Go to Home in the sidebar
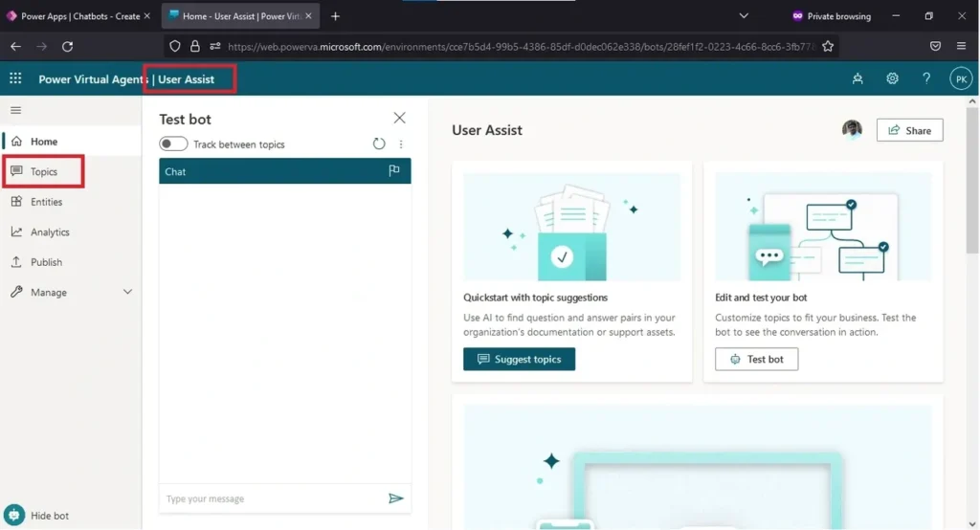 [71, 142]
